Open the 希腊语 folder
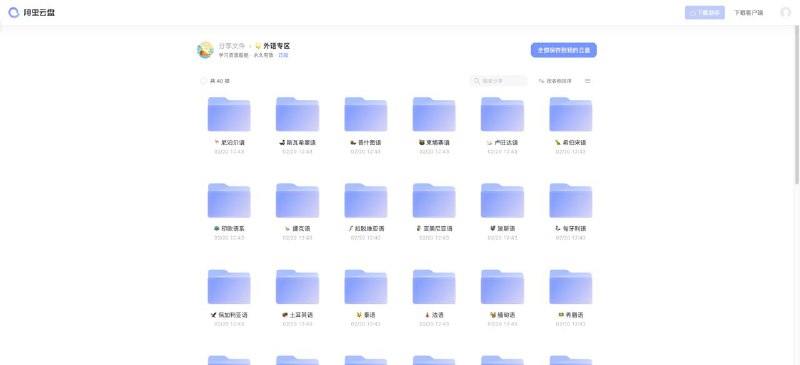Image resolution: width=800 pixels, height=365 pixels. (x=570, y=287)
